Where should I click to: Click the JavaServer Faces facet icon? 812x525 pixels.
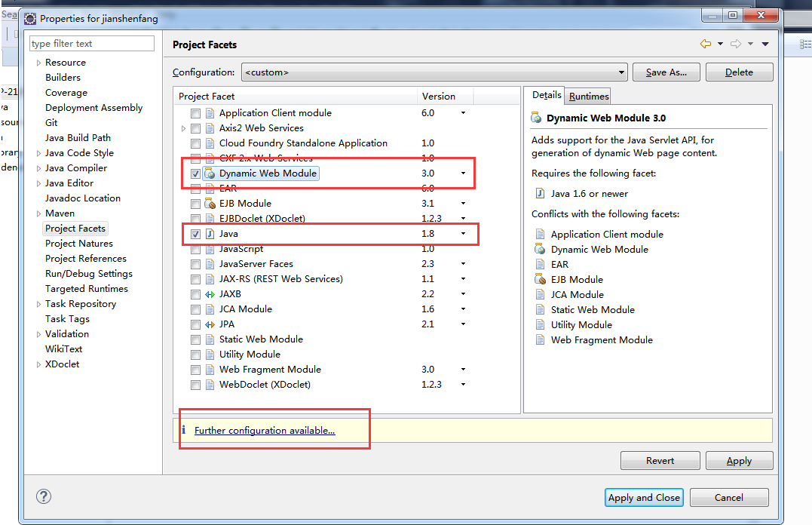[x=210, y=264]
